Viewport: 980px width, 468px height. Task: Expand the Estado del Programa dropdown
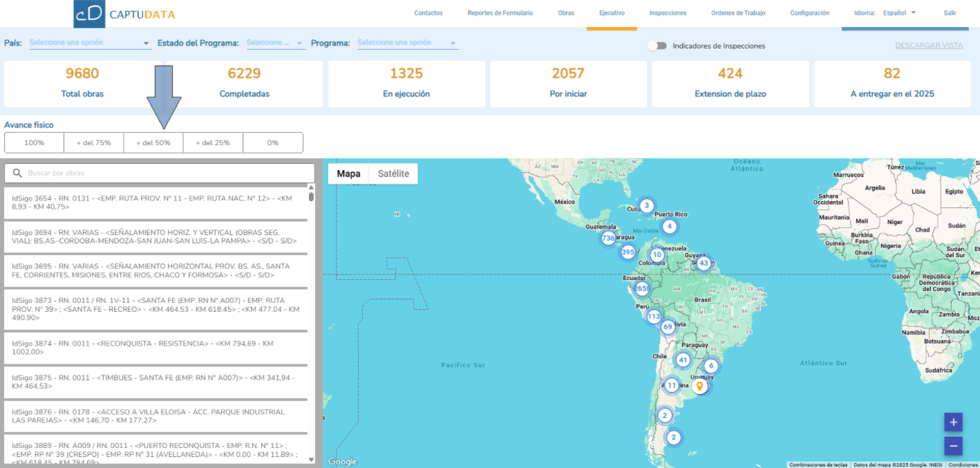275,43
